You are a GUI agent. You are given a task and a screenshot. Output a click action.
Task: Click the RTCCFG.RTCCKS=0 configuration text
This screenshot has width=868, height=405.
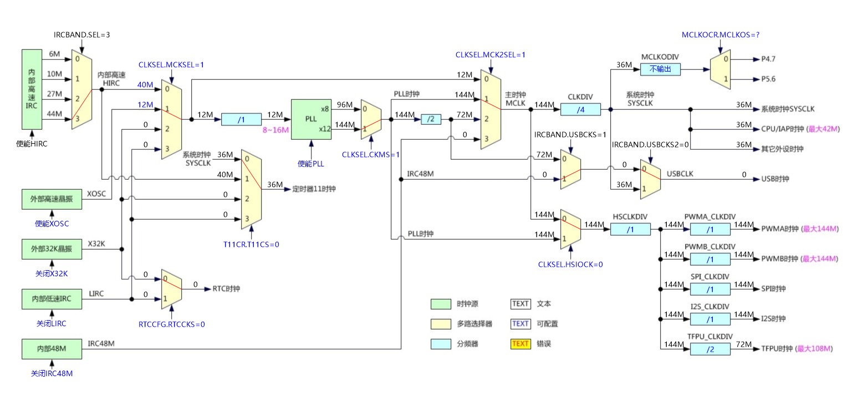[171, 324]
